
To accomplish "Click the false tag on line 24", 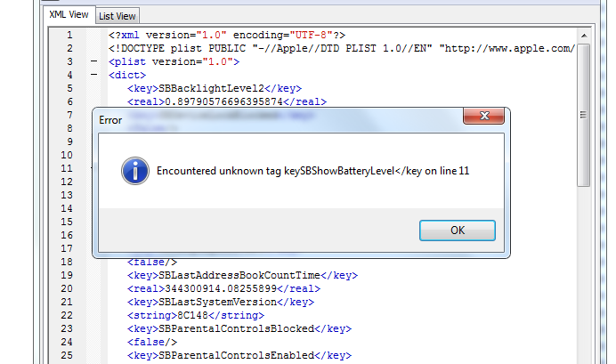I will point(152,342).
